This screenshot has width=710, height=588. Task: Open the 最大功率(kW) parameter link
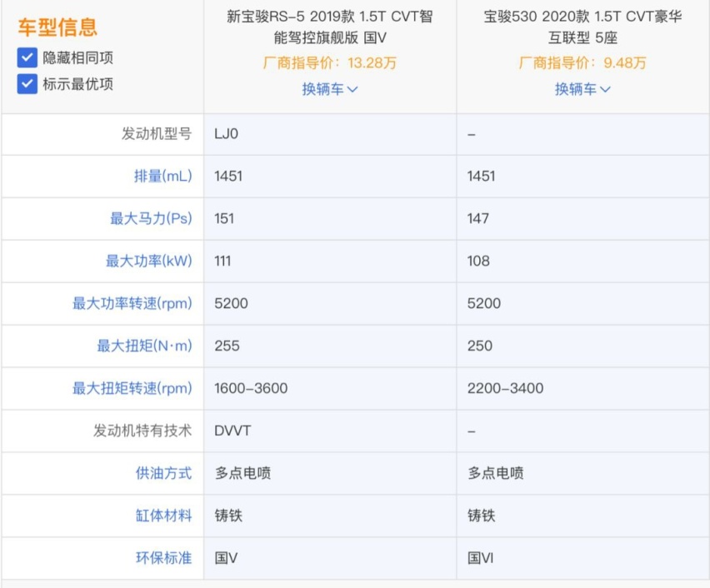coord(149,261)
